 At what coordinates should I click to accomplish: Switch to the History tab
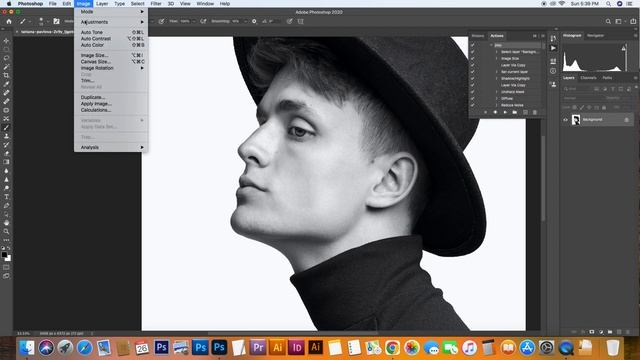pyautogui.click(x=478, y=36)
